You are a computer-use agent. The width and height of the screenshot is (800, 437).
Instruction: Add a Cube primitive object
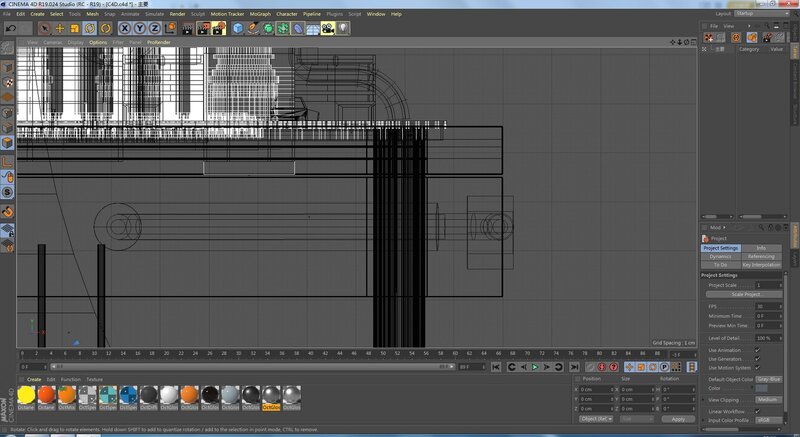pos(239,29)
